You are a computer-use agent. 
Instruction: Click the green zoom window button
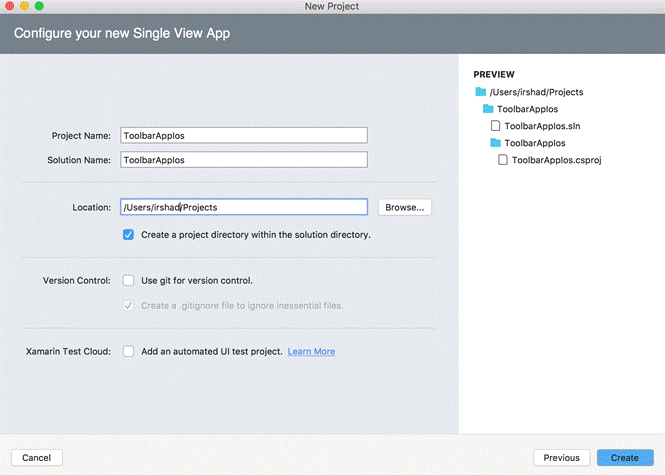pos(40,7)
